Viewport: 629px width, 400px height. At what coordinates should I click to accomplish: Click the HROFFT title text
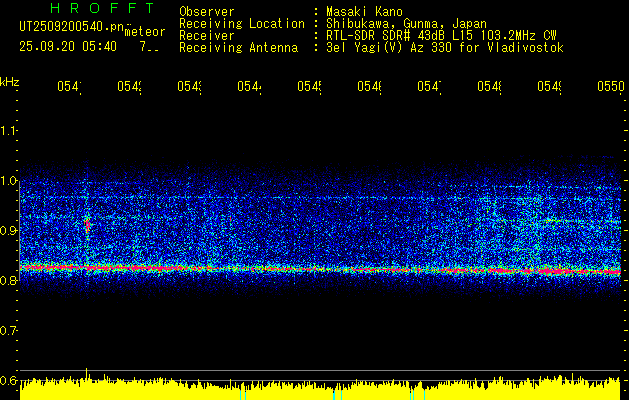click(102, 8)
